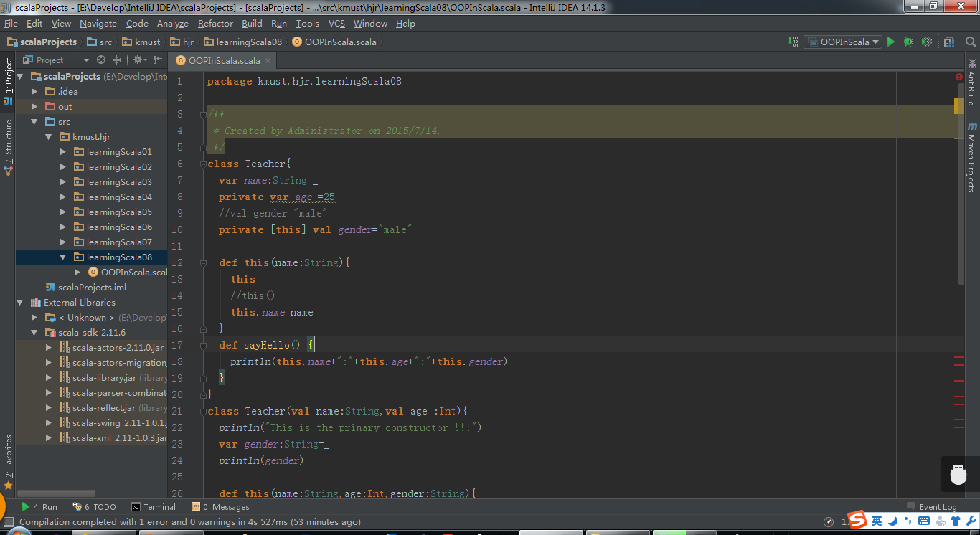
Task: Run the OOPInScala configuration
Action: 891,42
